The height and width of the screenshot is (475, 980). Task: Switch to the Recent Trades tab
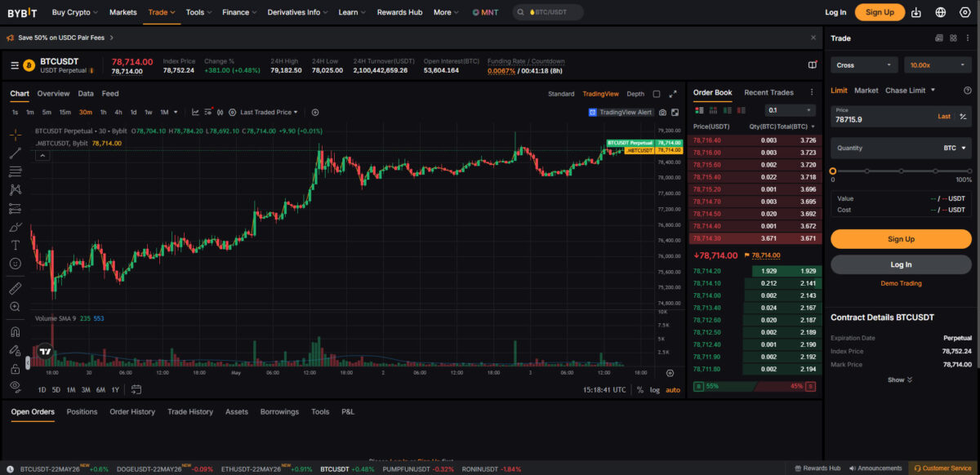[x=768, y=92]
